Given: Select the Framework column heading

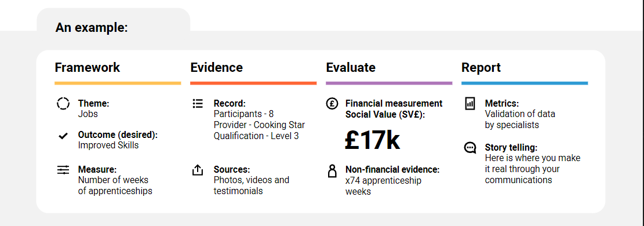Looking at the screenshot, I should 88,67.
